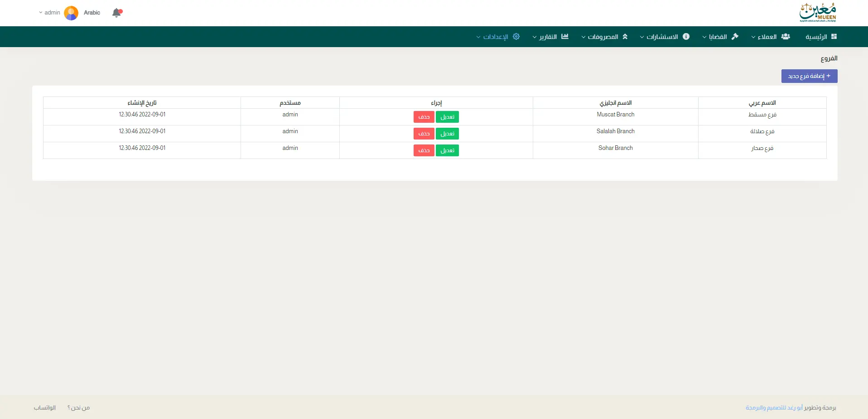Image resolution: width=868 pixels, height=419 pixels.
Task: Open the المصروفات expenses menu
Action: click(603, 37)
